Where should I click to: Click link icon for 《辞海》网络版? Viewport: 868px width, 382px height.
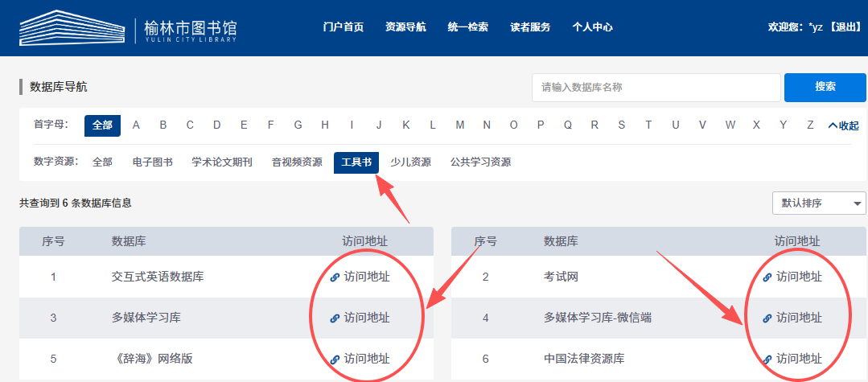pos(335,359)
